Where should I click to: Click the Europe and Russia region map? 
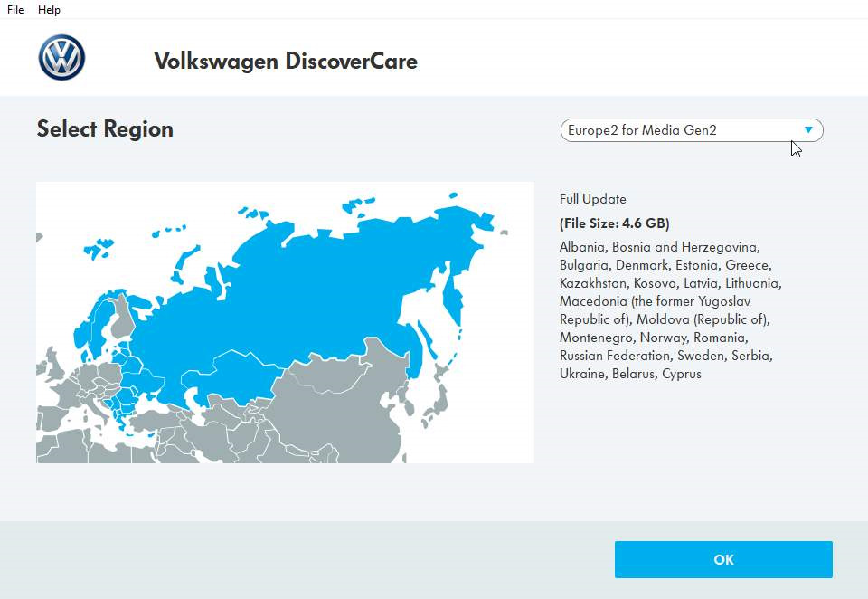285,322
